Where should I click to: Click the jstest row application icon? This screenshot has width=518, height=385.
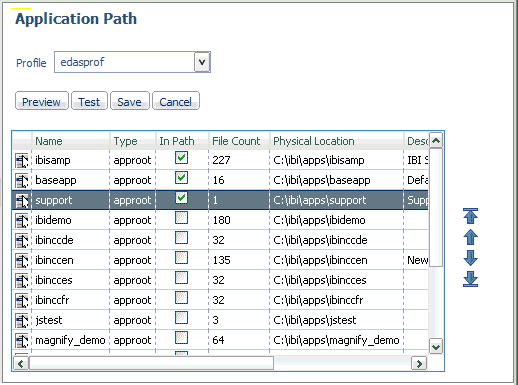(x=22, y=320)
